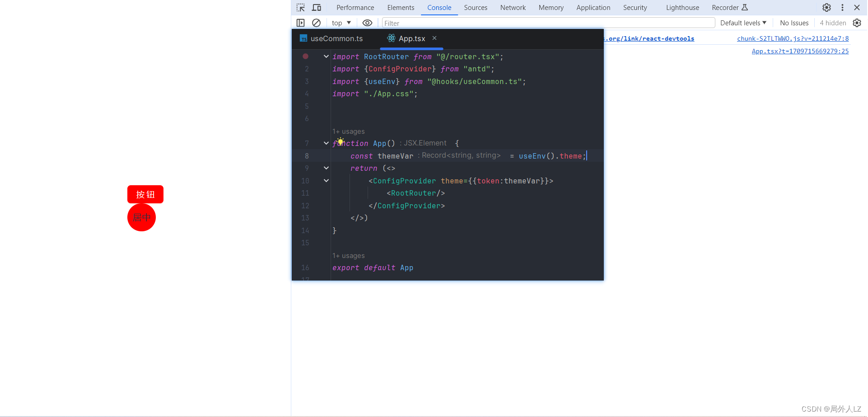
Task: Clear the console
Action: click(x=316, y=23)
